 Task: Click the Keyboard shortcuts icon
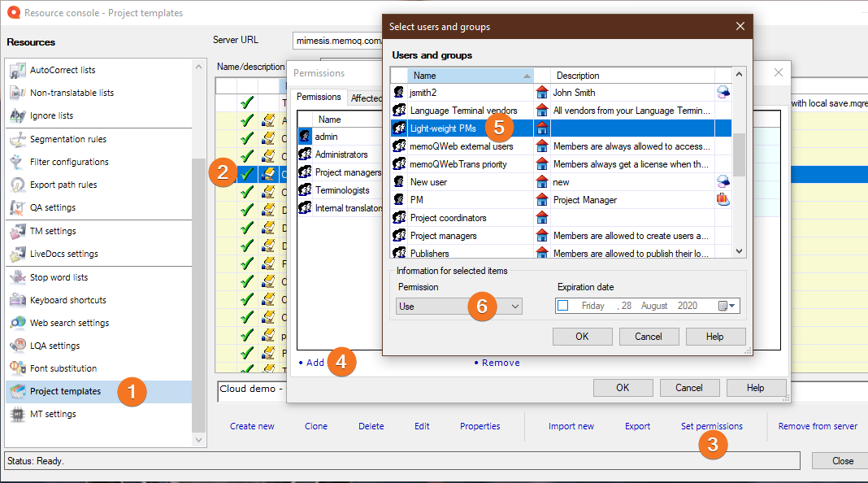(x=18, y=300)
